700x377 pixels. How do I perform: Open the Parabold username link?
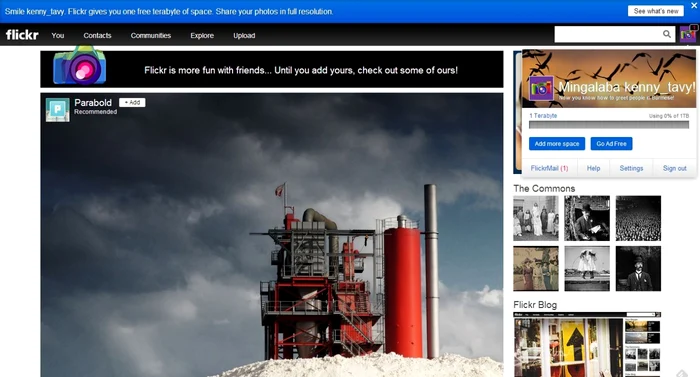tap(93, 102)
